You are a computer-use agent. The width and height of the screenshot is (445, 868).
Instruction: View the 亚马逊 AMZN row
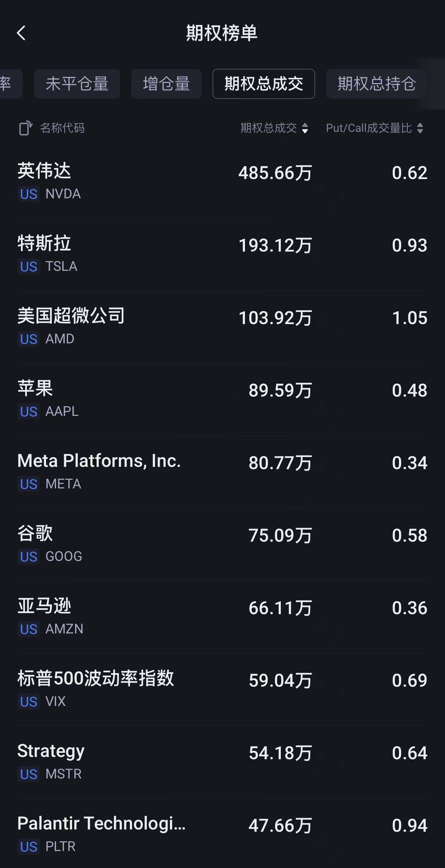(x=222, y=617)
